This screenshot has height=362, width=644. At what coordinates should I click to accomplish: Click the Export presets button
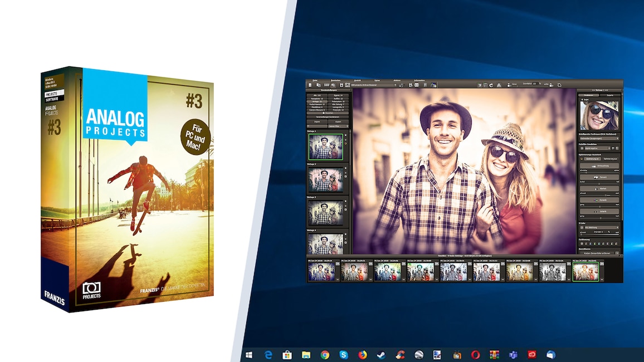point(338,122)
